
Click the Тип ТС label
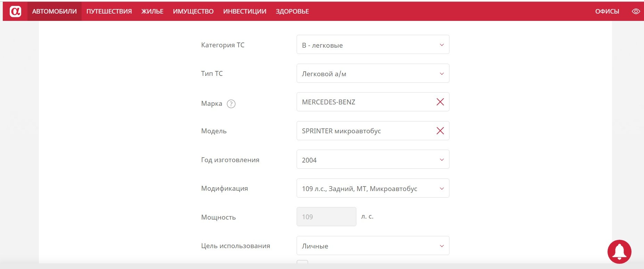(x=212, y=73)
